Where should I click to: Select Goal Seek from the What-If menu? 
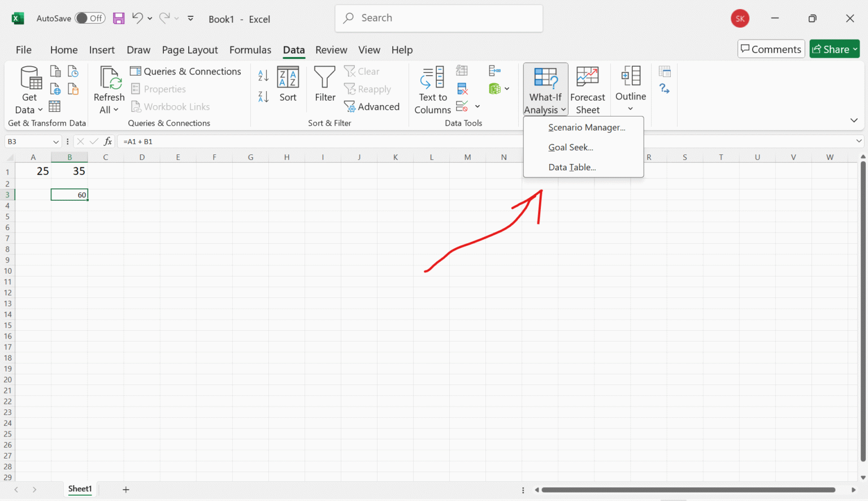[x=571, y=147]
